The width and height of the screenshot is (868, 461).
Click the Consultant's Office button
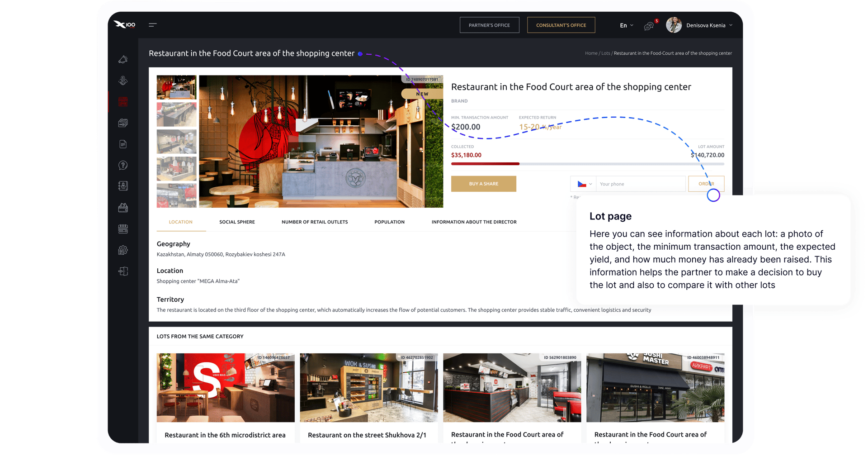[561, 25]
